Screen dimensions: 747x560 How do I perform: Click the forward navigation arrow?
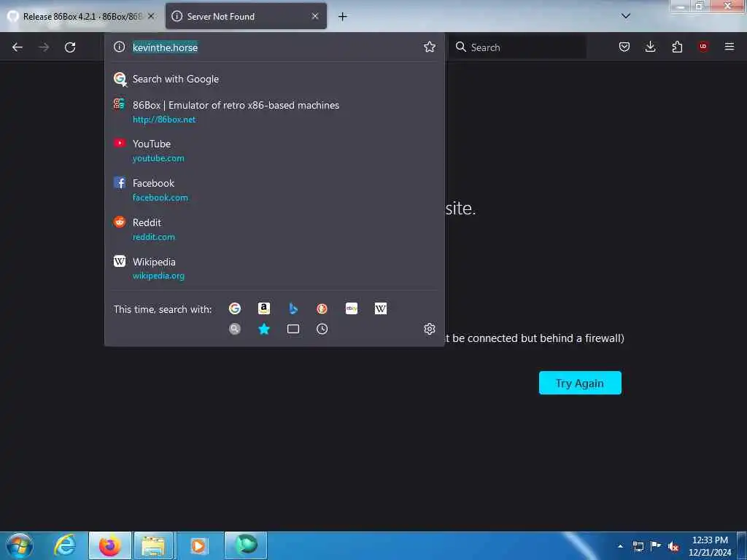click(44, 47)
